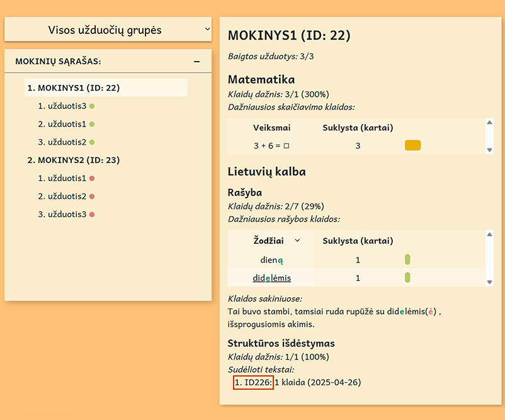The image size is (505, 420).
Task: Click red status dot beside MOKINYS2 užduotis1
Action: pos(92,178)
